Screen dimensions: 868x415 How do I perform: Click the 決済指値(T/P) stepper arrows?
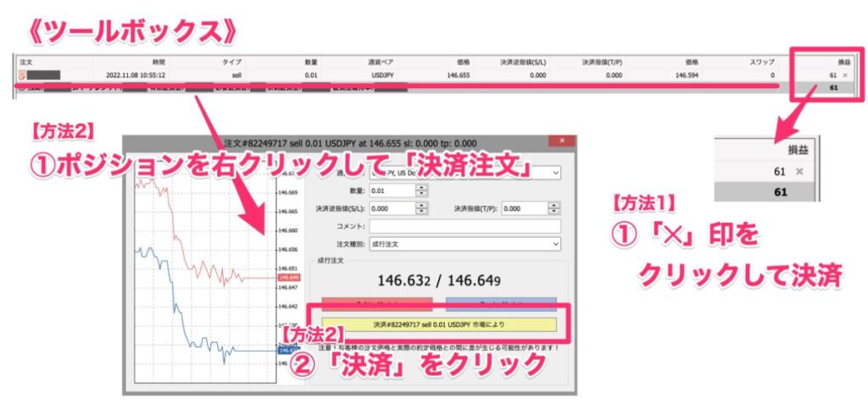pyautogui.click(x=554, y=208)
